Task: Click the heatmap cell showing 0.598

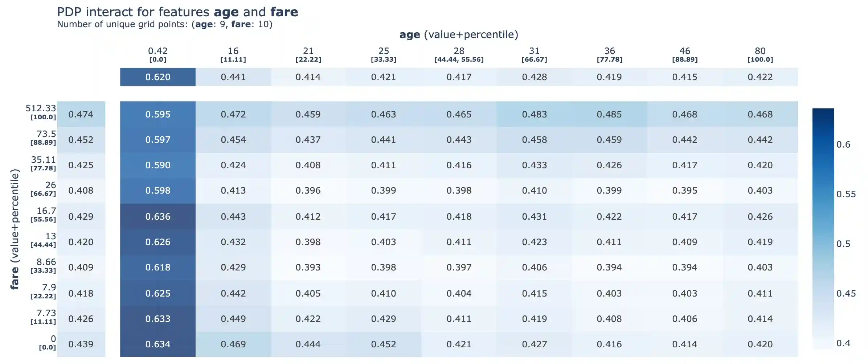Action: pyautogui.click(x=158, y=190)
